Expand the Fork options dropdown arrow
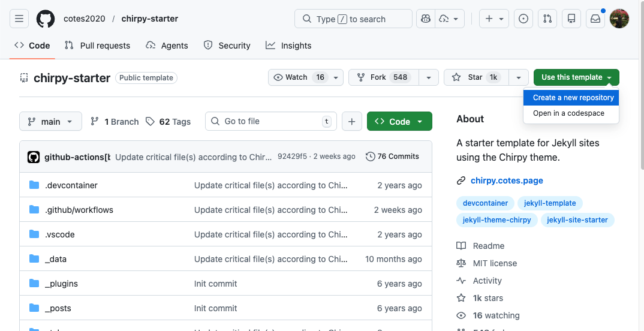 point(429,77)
